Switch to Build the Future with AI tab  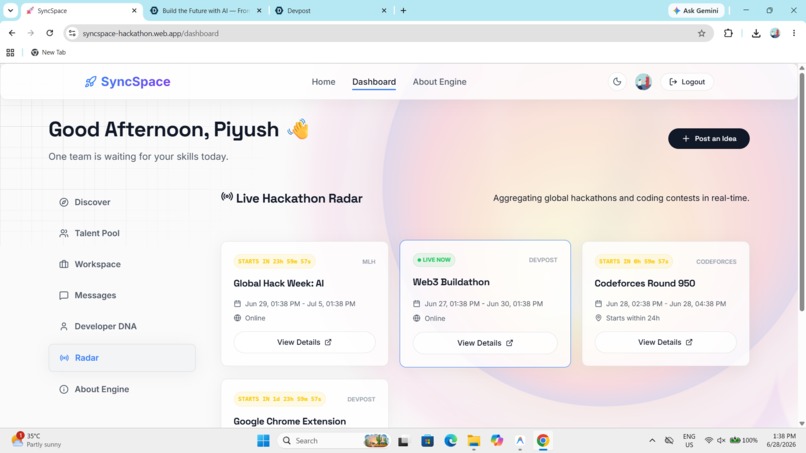click(205, 10)
